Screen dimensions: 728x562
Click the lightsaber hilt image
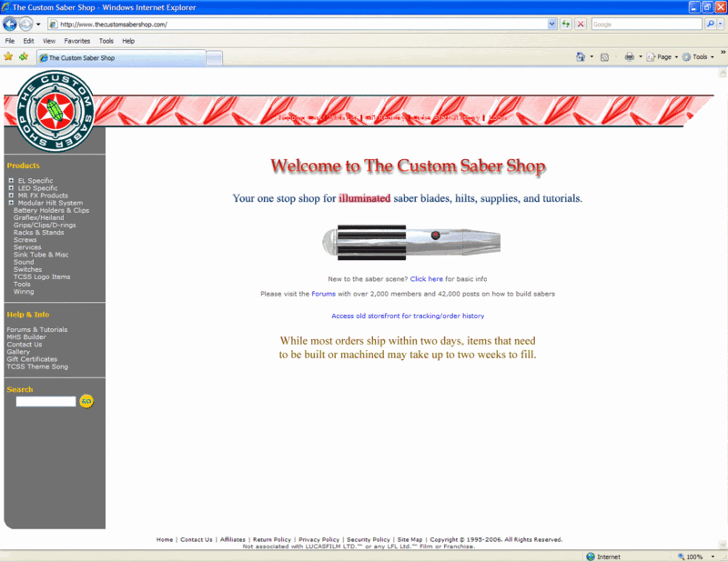coord(411,242)
